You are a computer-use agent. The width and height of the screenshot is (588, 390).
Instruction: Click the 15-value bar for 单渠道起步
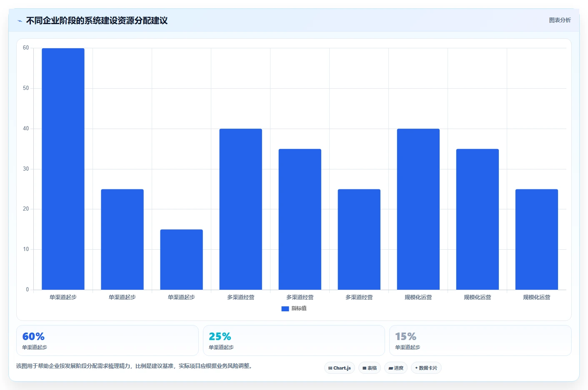point(181,260)
